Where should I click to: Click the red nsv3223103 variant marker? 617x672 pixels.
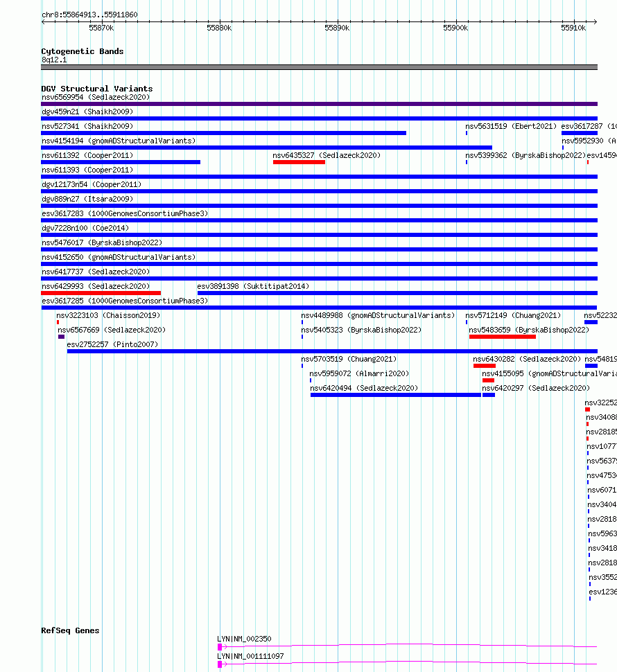pyautogui.click(x=58, y=322)
